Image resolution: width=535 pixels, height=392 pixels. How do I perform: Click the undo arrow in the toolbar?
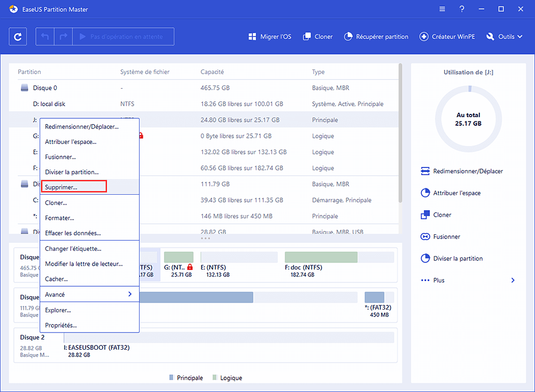pos(45,36)
